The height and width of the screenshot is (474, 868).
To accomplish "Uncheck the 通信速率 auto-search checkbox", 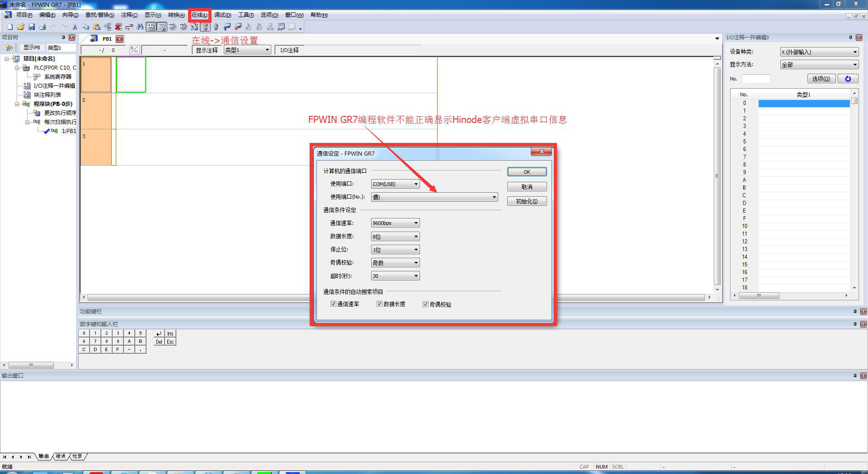I will click(x=334, y=304).
